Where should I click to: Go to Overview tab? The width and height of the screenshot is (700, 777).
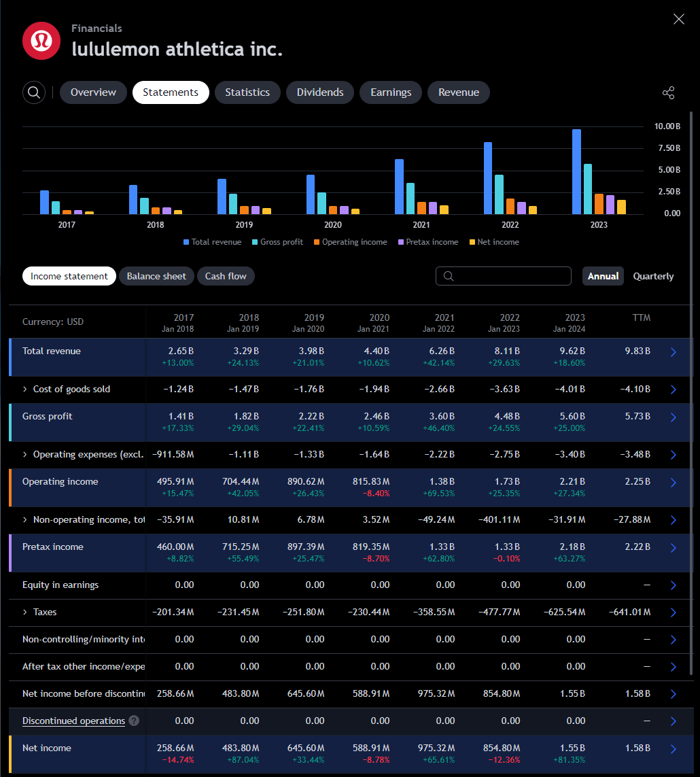click(x=93, y=92)
